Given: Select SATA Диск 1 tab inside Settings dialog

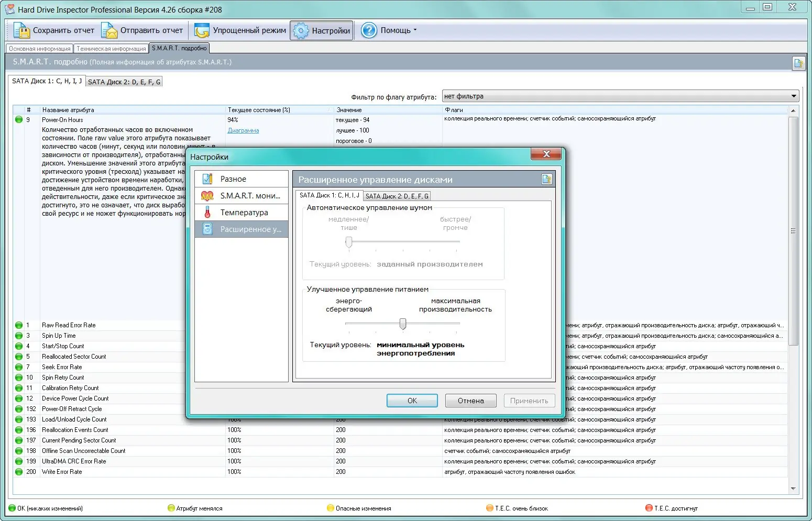Looking at the screenshot, I should [330, 195].
